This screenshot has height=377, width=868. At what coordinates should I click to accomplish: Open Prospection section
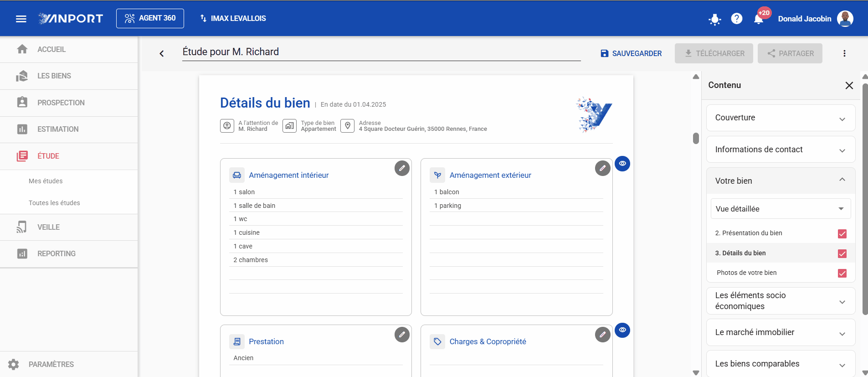pos(69,103)
